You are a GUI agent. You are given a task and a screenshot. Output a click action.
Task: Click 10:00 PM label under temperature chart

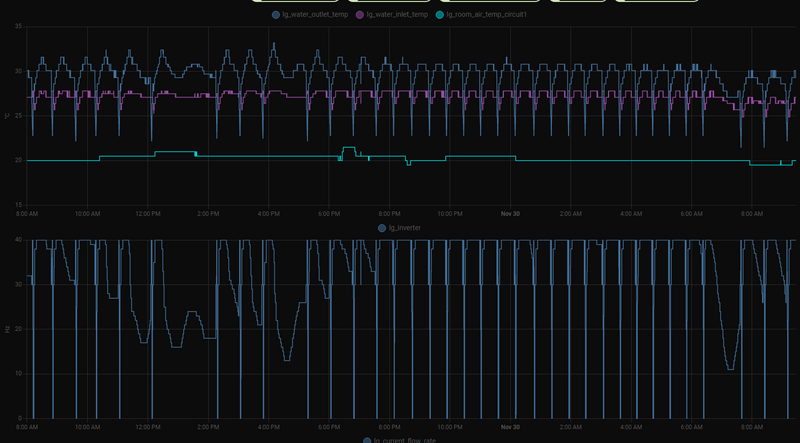(x=449, y=214)
